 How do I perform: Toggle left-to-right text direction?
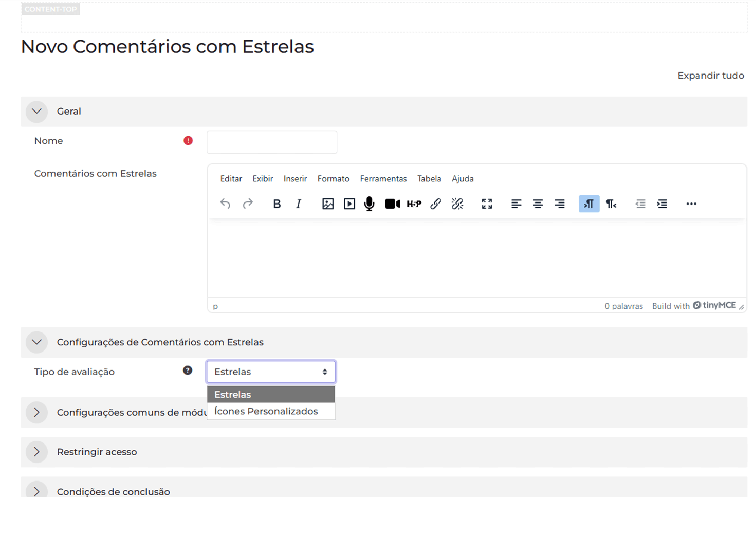pyautogui.click(x=589, y=204)
